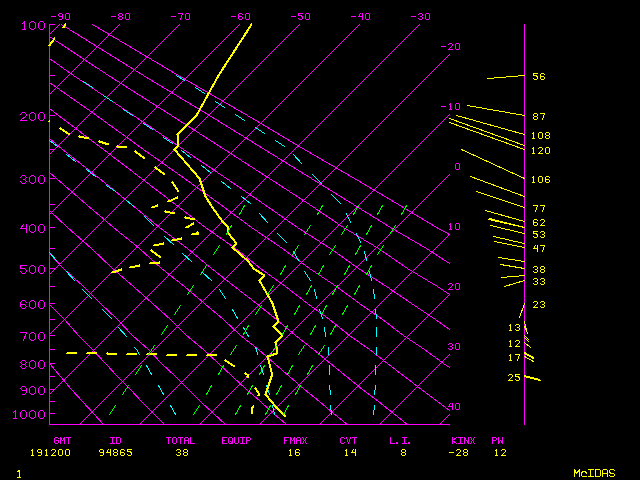Click the McIDAS label in bottom corner
The height and width of the screenshot is (480, 640).
tap(593, 472)
